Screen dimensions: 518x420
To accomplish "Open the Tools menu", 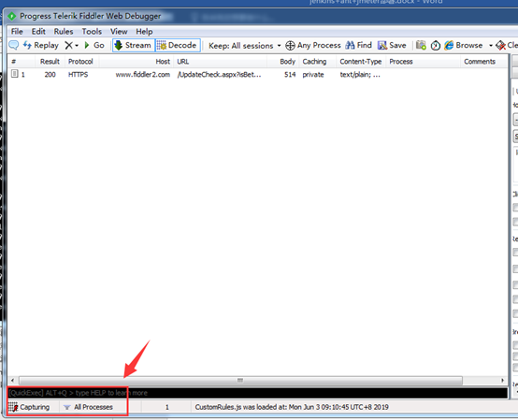I will coord(92,32).
